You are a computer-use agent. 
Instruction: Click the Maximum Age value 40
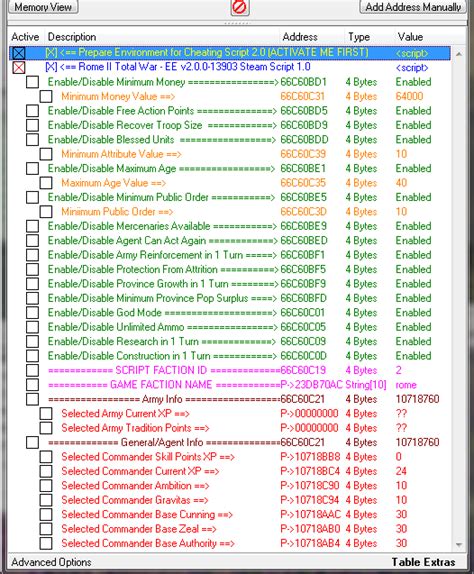(x=401, y=183)
